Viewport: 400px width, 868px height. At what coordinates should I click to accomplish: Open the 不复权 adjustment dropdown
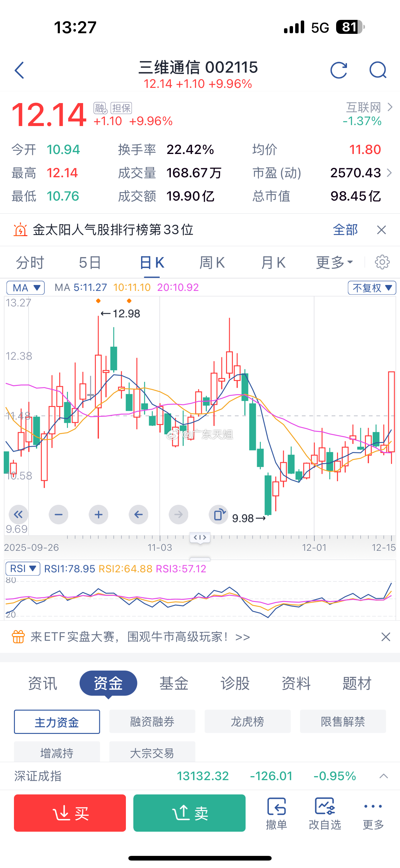click(x=372, y=288)
